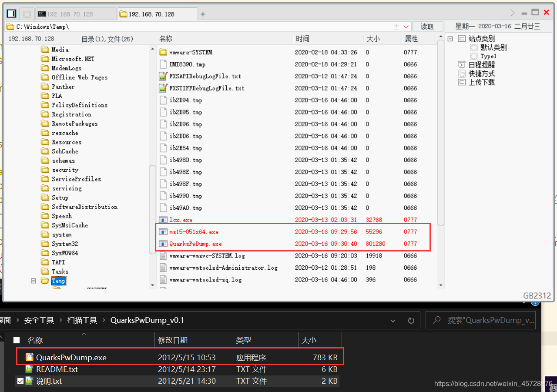Viewport: 557px width, 392px height.
Task: Select the vmware-vmtoolsd-sq.log file icon
Action: pyautogui.click(x=163, y=280)
